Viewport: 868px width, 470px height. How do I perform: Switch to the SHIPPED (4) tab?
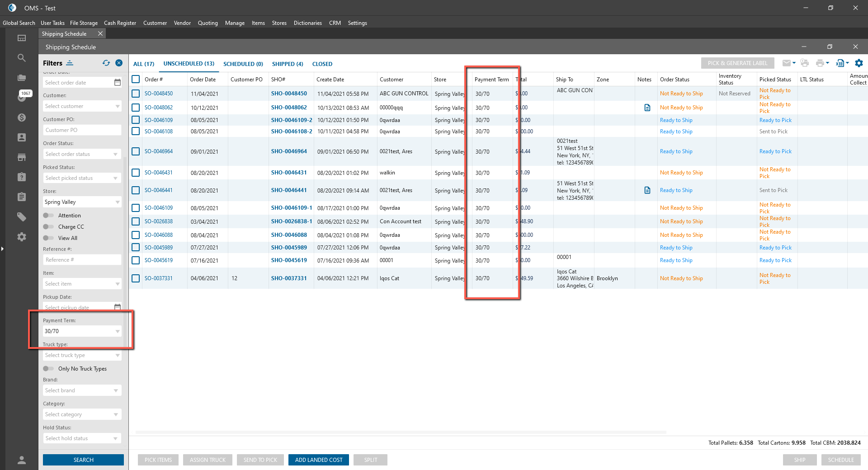point(288,64)
